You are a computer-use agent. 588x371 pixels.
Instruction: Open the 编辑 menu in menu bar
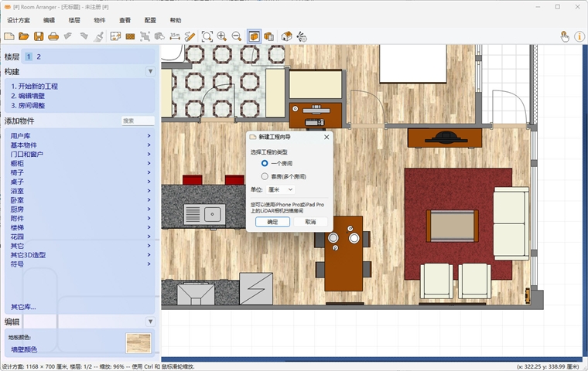tap(49, 20)
